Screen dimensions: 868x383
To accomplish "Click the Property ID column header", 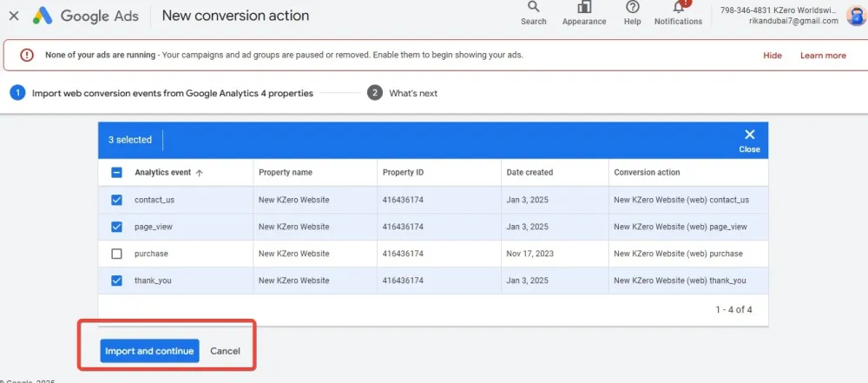I will point(403,172).
